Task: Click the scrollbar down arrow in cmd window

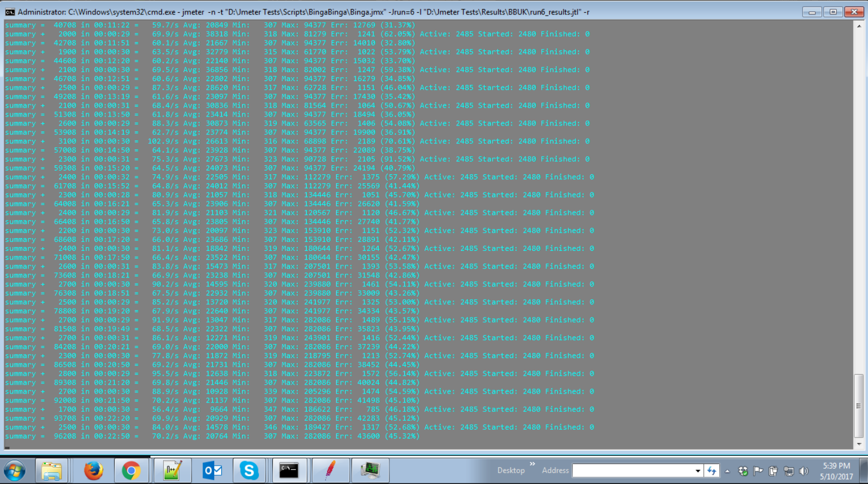Action: [x=859, y=444]
